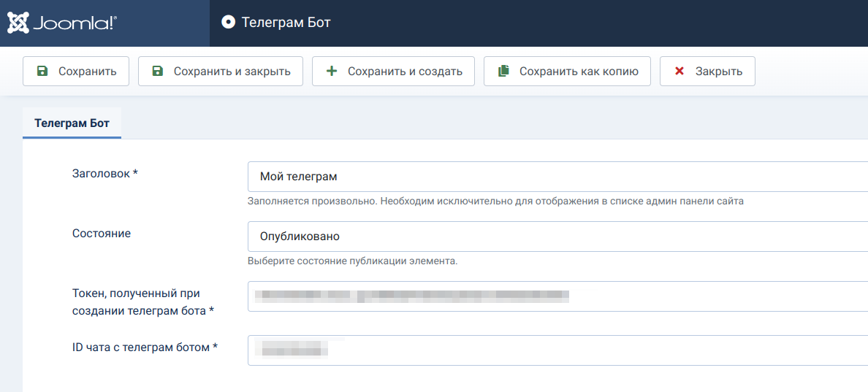
Task: Open the Состояние dropdown showing Опубликовано
Action: [557, 236]
